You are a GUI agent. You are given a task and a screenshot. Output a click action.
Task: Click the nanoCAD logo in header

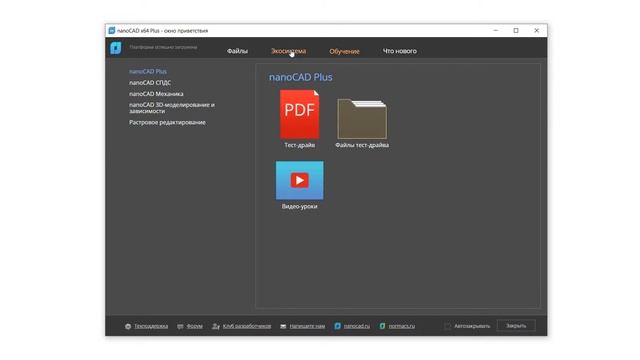pos(116,48)
